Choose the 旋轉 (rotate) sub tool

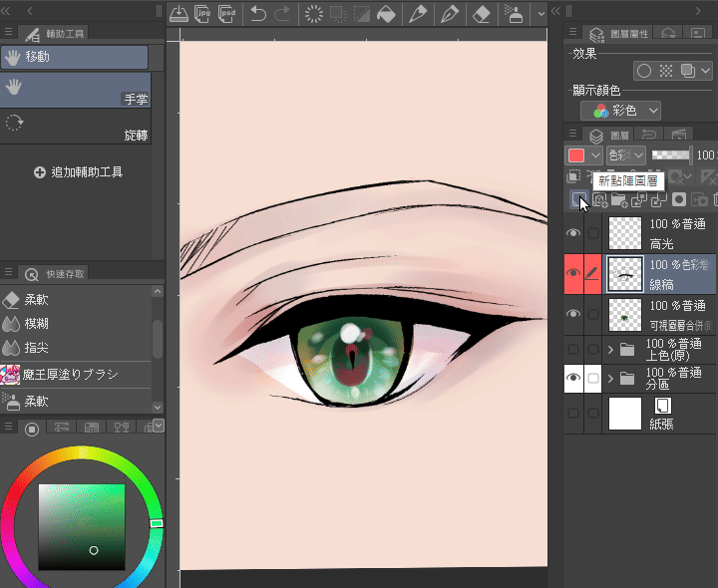tap(75, 126)
